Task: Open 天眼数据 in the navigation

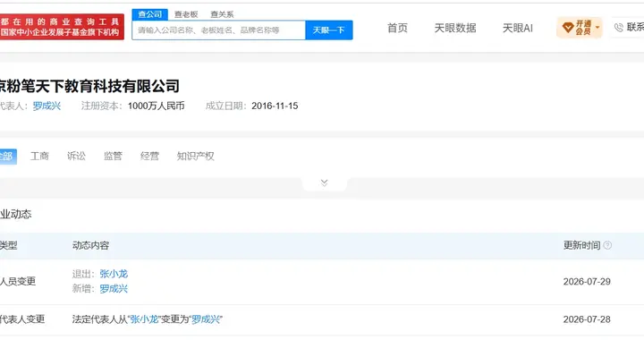Action: tap(455, 28)
